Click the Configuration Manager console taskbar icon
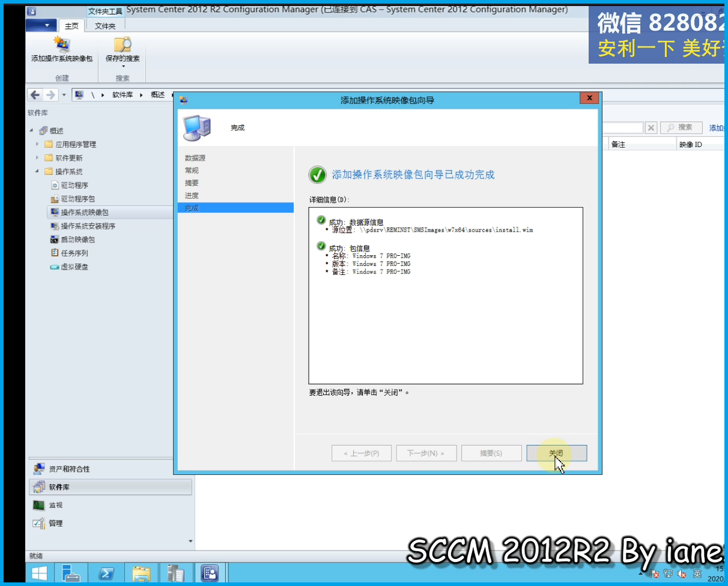This screenshot has height=586, width=728. click(x=210, y=573)
